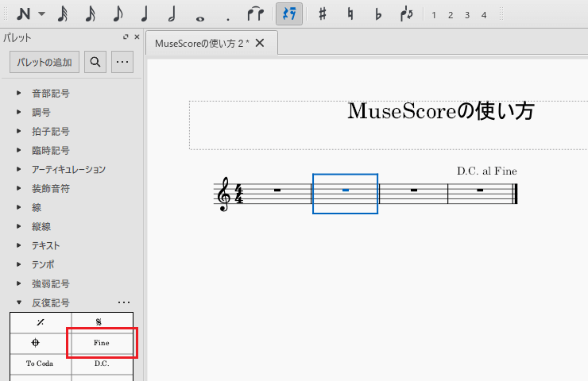
Task: Apply flat accidental
Action: pos(378,14)
